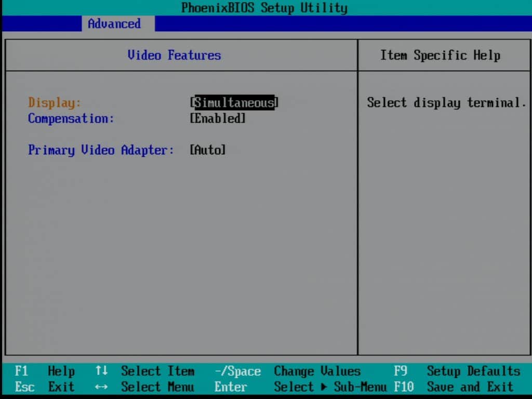Viewport: 532px width, 399px height.
Task: Click the Select Menu legend text
Action: pyautogui.click(x=158, y=387)
